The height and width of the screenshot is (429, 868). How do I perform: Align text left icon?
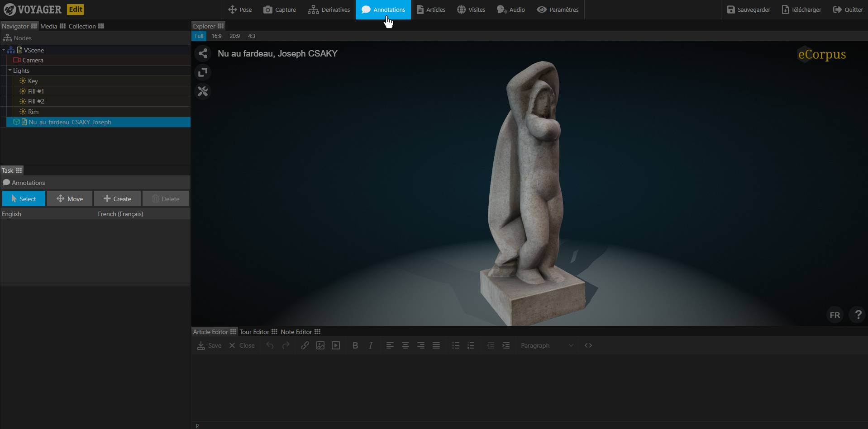(x=390, y=345)
